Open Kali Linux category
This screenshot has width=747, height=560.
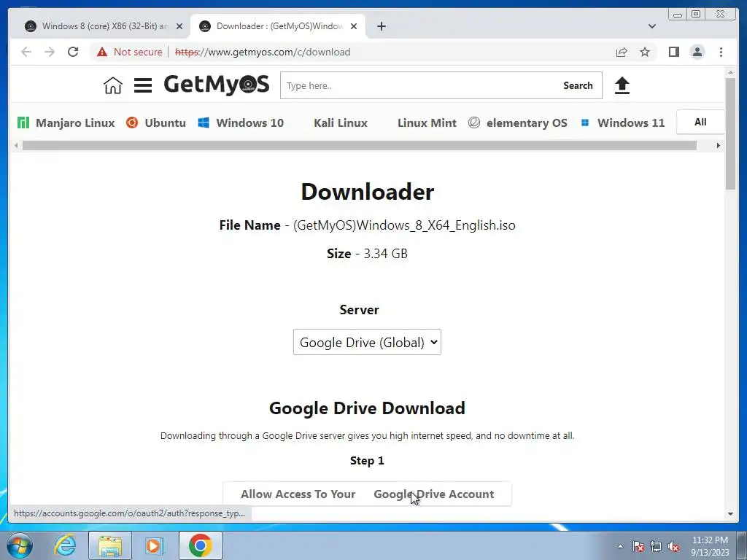pos(341,122)
